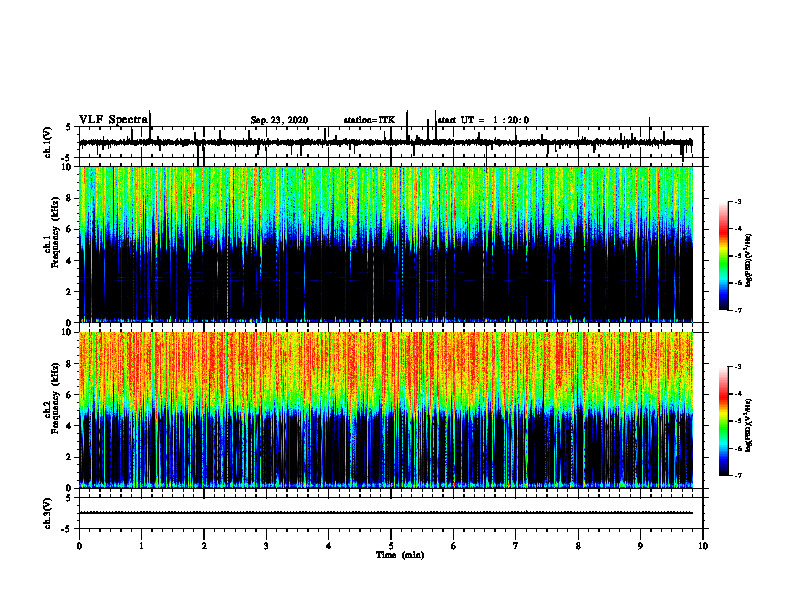Click the ch.1 spectrogram color bar

[724, 256]
